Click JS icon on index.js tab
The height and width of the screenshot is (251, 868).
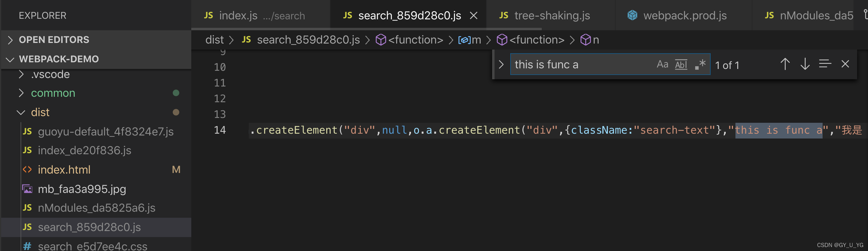209,15
